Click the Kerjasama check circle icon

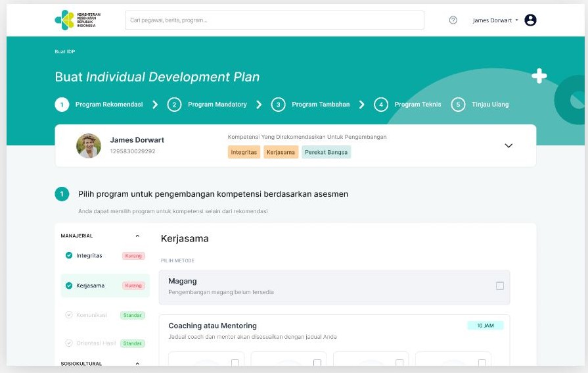pos(69,286)
